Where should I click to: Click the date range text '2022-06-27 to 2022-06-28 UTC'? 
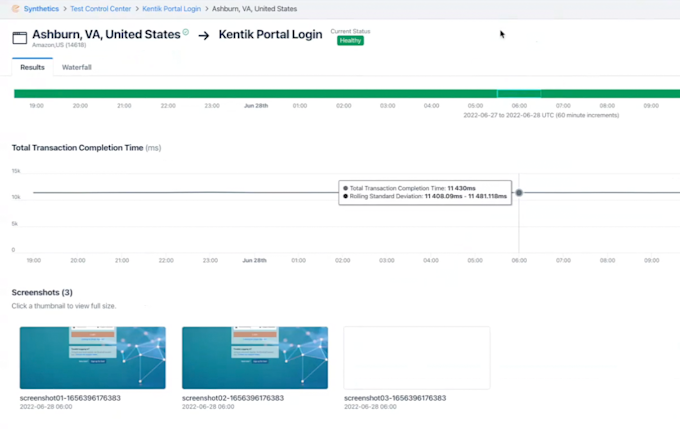[x=508, y=115]
